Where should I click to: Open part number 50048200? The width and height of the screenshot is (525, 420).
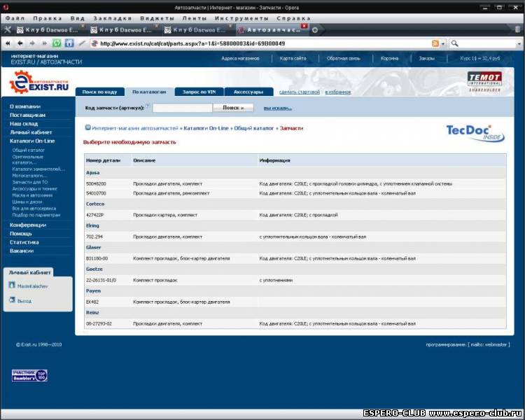[x=96, y=183]
